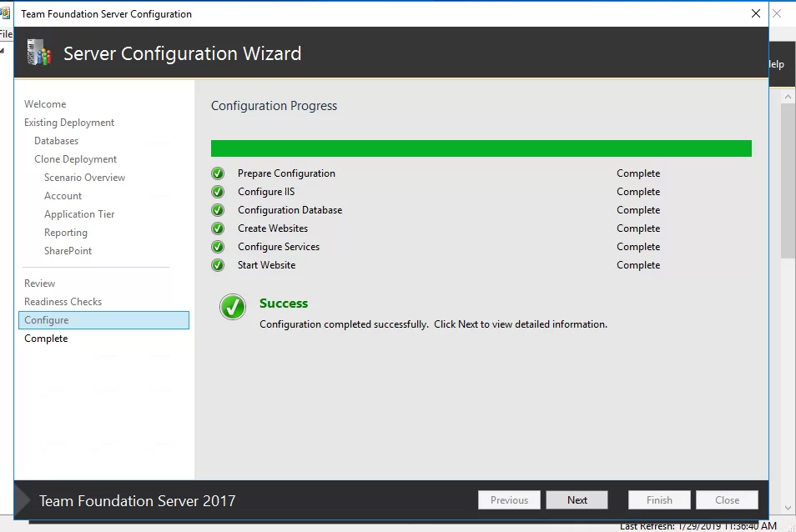Close the Server Configuration Wizard window
The height and width of the screenshot is (532, 796).
pos(756,13)
